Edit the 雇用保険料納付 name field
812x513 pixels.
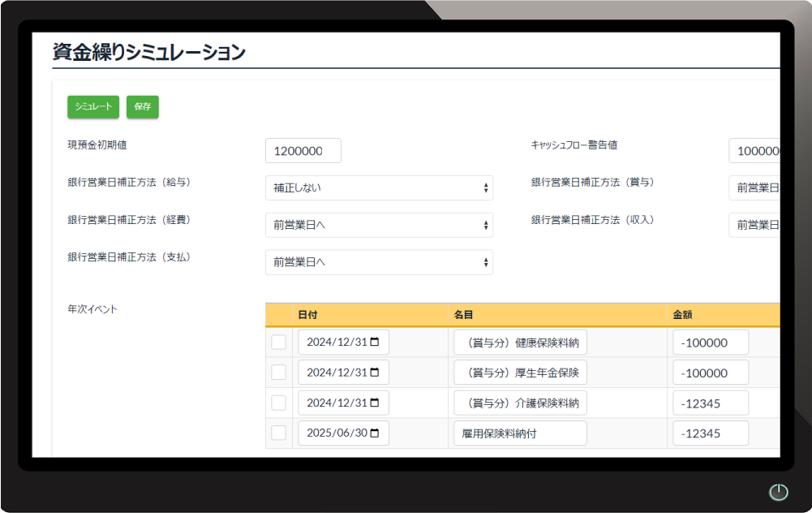coord(519,433)
